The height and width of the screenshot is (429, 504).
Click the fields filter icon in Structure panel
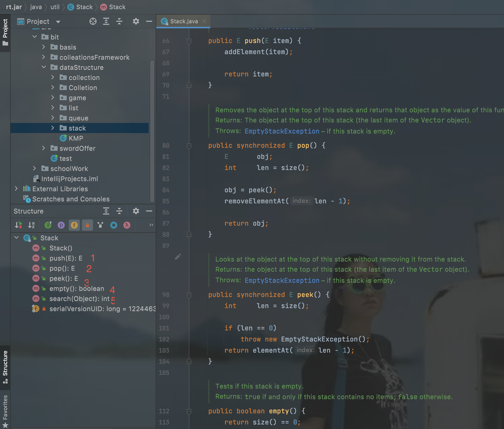[x=73, y=225]
